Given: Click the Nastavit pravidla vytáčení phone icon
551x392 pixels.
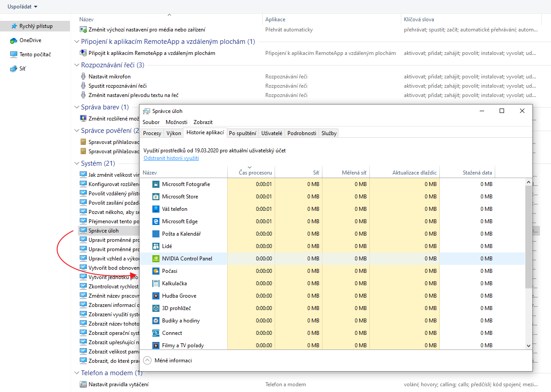Looking at the screenshot, I should pyautogui.click(x=83, y=384).
